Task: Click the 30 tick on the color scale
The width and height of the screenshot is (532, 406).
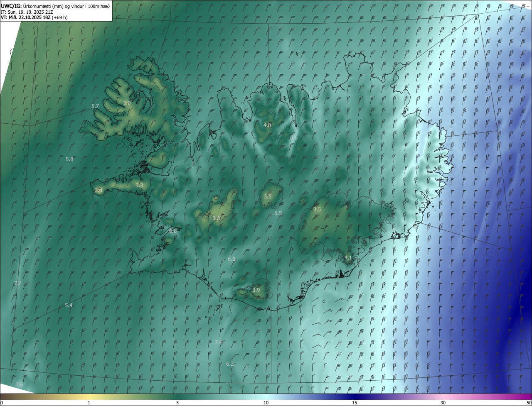Action: point(443,403)
